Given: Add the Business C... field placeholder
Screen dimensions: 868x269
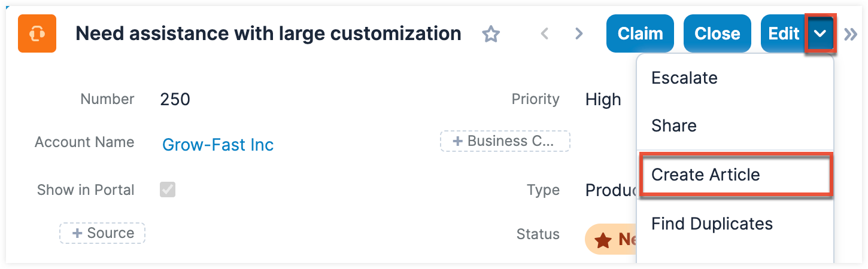Looking at the screenshot, I should point(505,141).
